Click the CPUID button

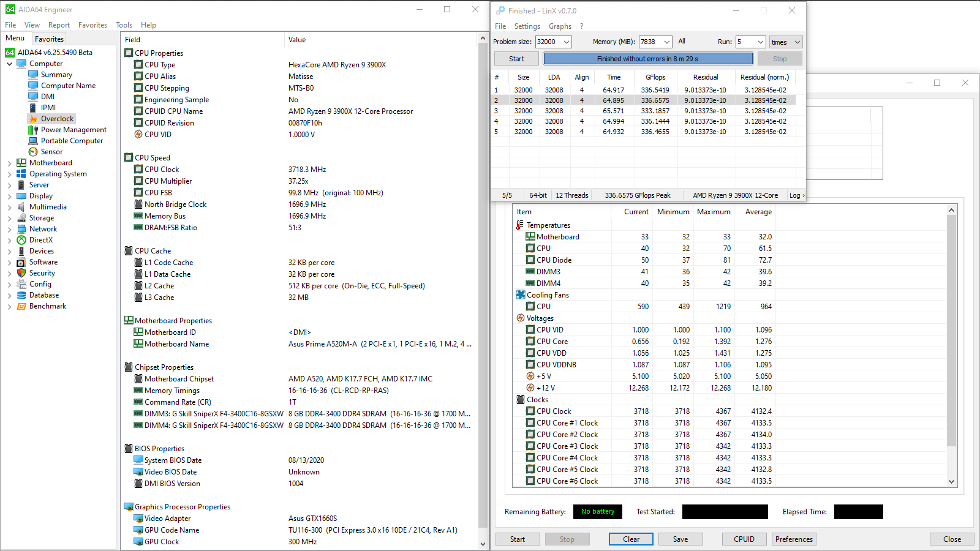click(744, 539)
